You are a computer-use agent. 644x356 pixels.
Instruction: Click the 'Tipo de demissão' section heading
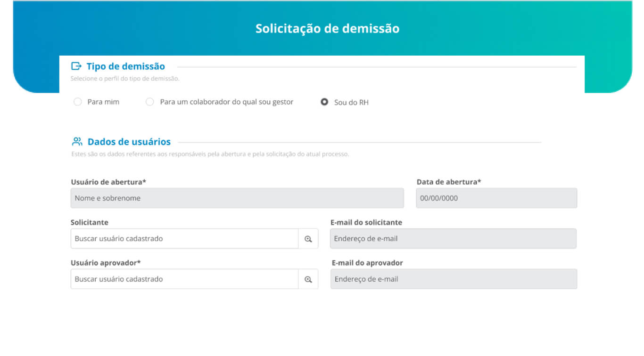coord(125,66)
